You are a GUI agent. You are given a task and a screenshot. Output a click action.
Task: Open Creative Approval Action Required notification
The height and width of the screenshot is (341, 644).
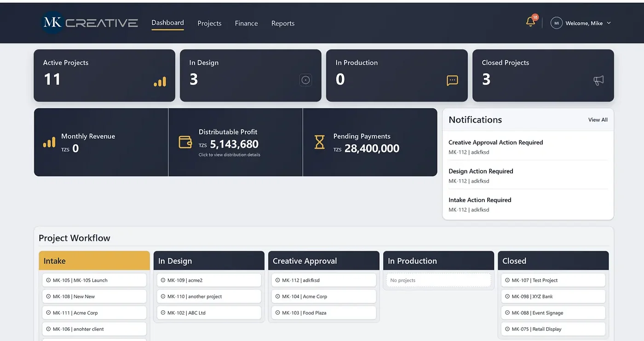(x=528, y=147)
